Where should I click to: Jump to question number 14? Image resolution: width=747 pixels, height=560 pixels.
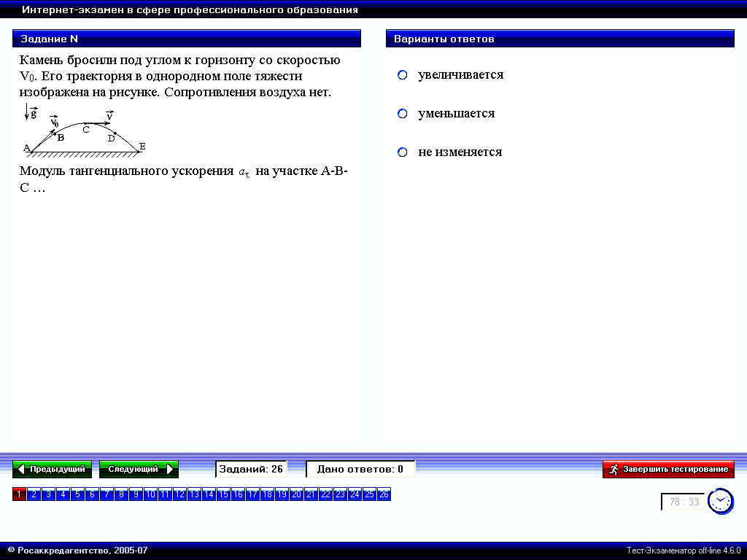209,494
